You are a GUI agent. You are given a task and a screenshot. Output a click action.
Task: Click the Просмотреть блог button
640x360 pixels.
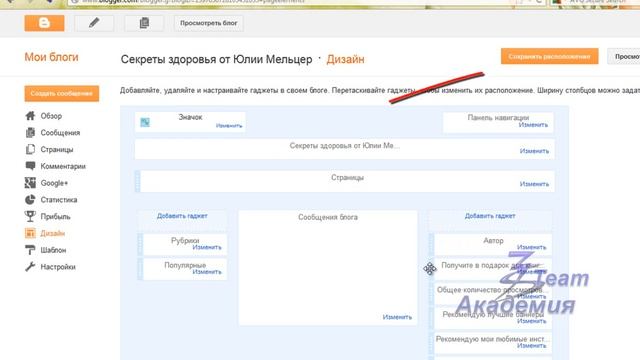tap(209, 23)
